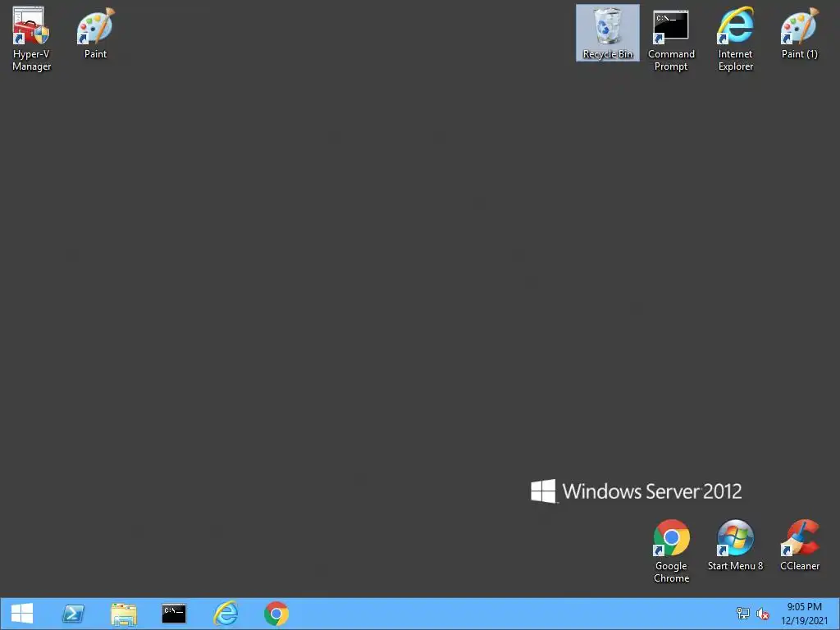Select the CCleaner desktop shortcut

pos(800,546)
